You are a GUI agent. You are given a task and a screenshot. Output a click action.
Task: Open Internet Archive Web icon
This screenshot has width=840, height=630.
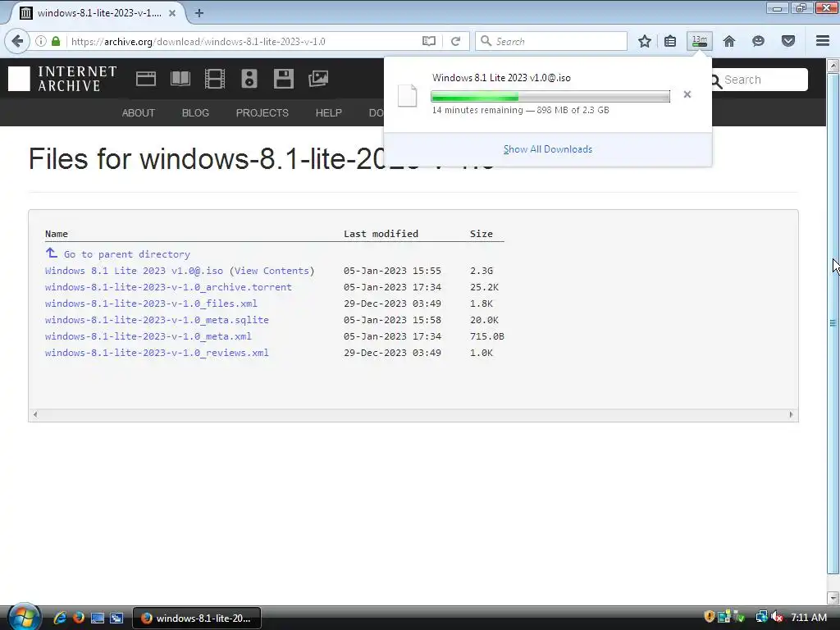tap(146, 79)
